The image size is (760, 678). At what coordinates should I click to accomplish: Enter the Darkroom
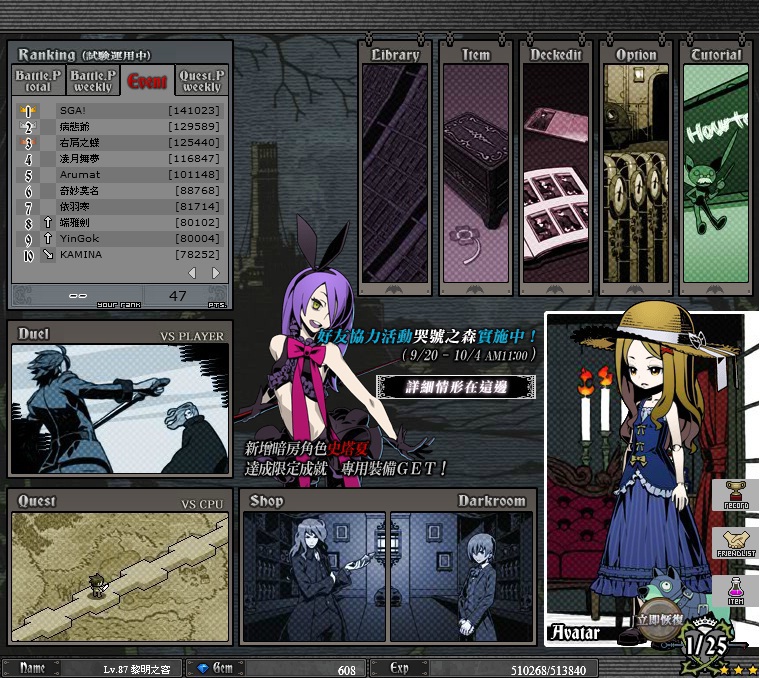coord(461,576)
